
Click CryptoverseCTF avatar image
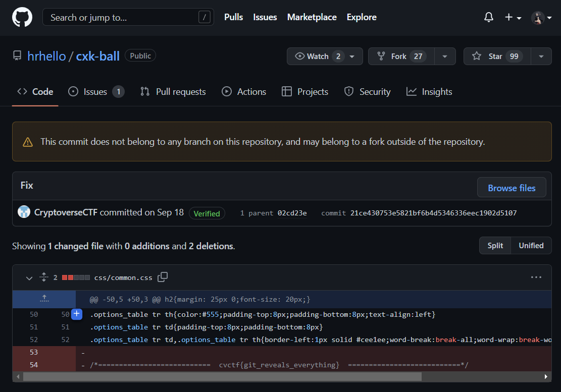pyautogui.click(x=24, y=212)
